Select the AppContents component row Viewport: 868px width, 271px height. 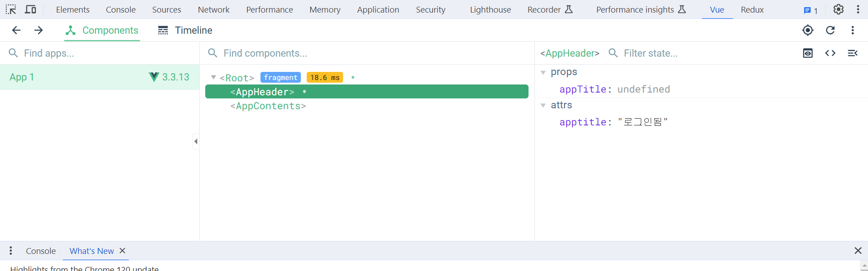(268, 106)
